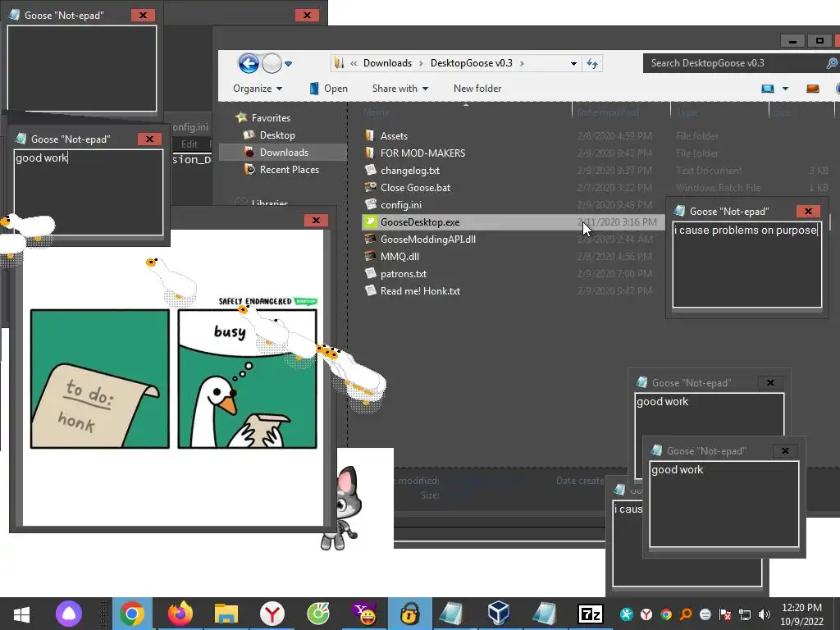Close the goose comic image window
Screen dimensions: 840x630
tap(316, 220)
